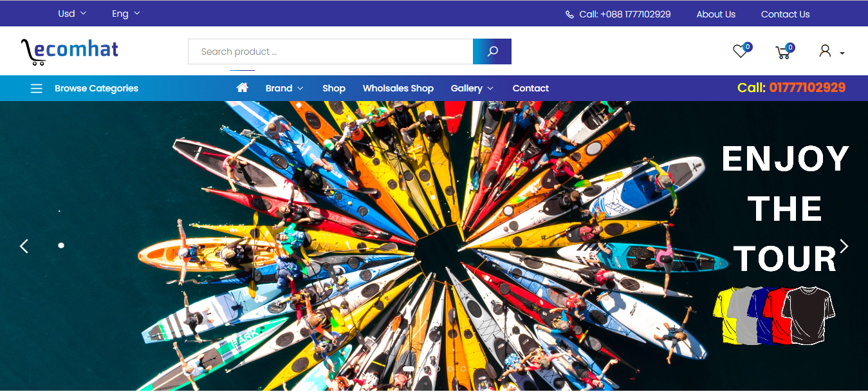Screen dimensions: 868x392
Task: Expand the Gallery menu dropdown
Action: pos(472,88)
